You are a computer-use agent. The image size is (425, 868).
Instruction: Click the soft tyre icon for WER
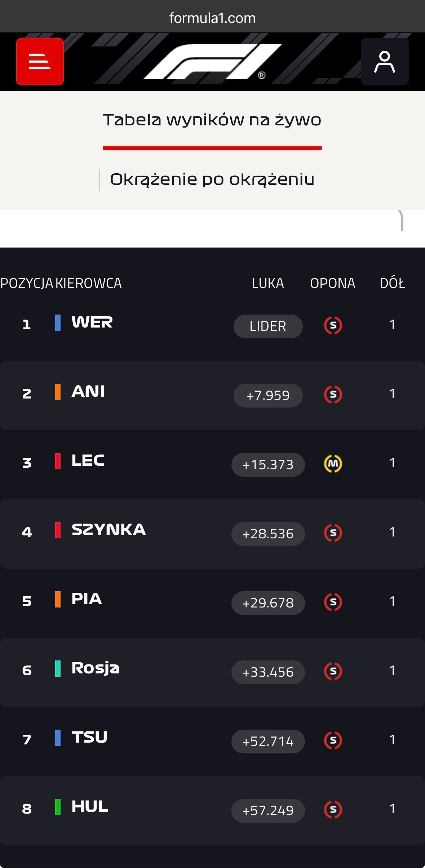pos(333,325)
